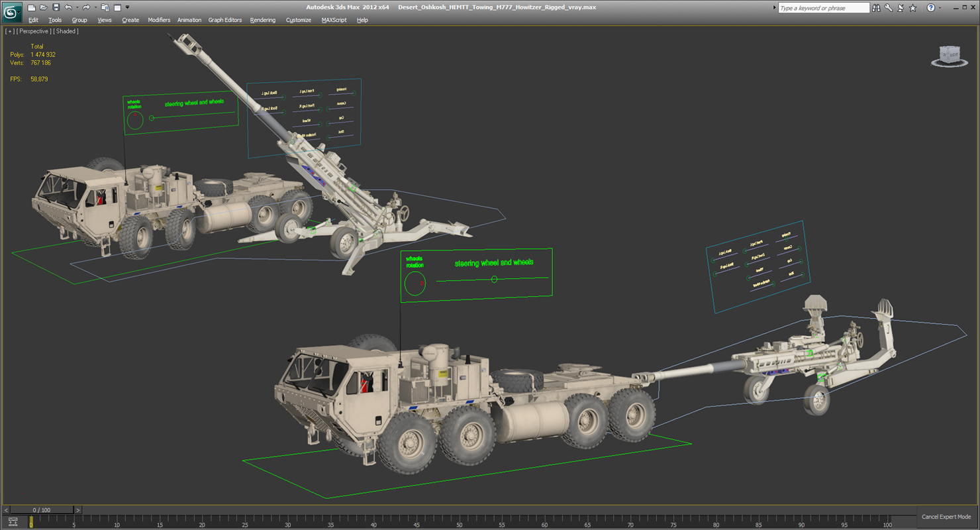Click the steering slider handle on the upper truck rig
Image resolution: width=980 pixels, height=530 pixels.
pyautogui.click(x=152, y=118)
